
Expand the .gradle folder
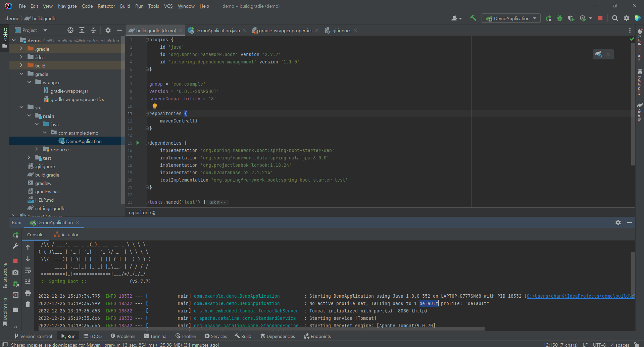(21, 49)
